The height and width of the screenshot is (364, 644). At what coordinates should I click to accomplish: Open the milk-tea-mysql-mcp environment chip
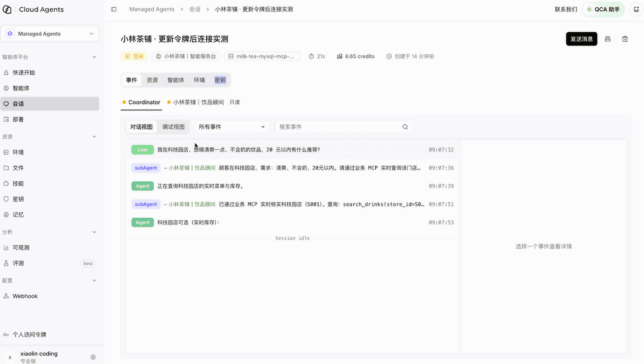[x=262, y=56]
